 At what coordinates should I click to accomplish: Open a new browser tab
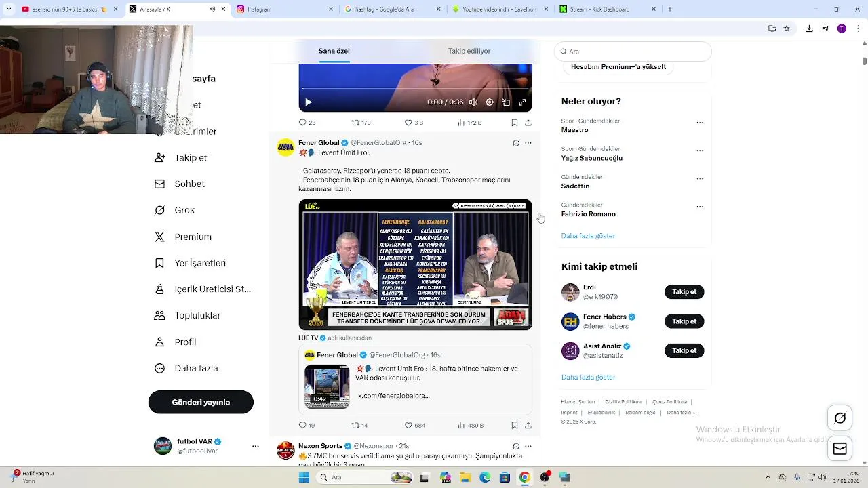[670, 9]
